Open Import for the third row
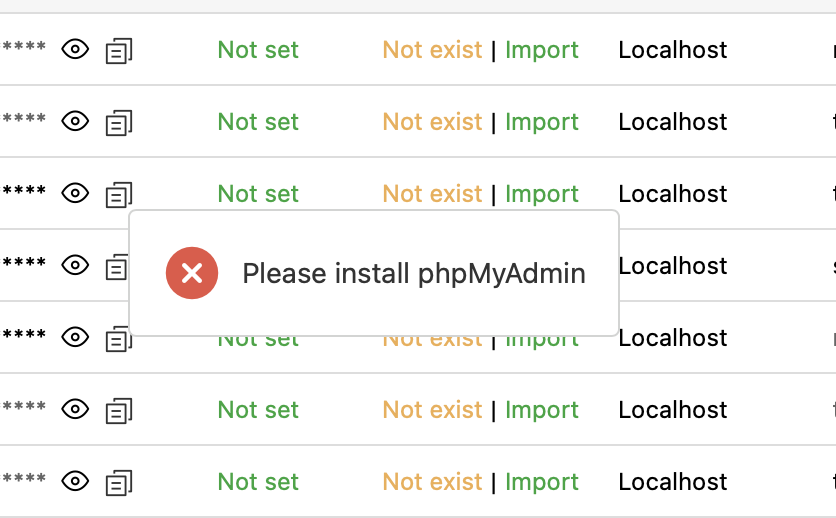 [x=542, y=194]
